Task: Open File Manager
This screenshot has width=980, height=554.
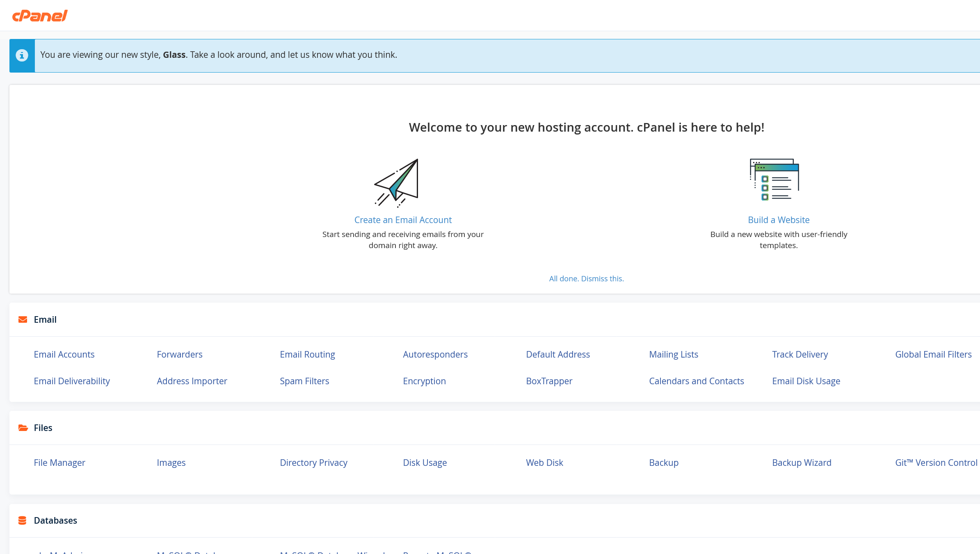Action: tap(59, 463)
